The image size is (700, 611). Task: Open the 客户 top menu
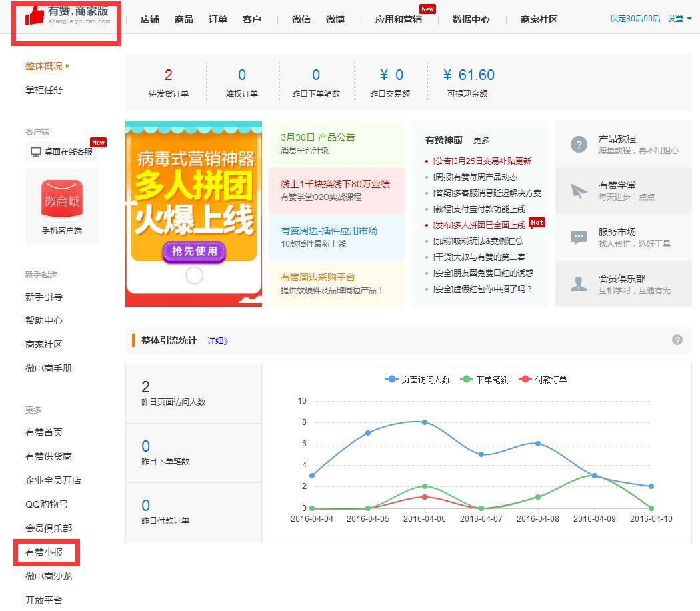pyautogui.click(x=252, y=19)
